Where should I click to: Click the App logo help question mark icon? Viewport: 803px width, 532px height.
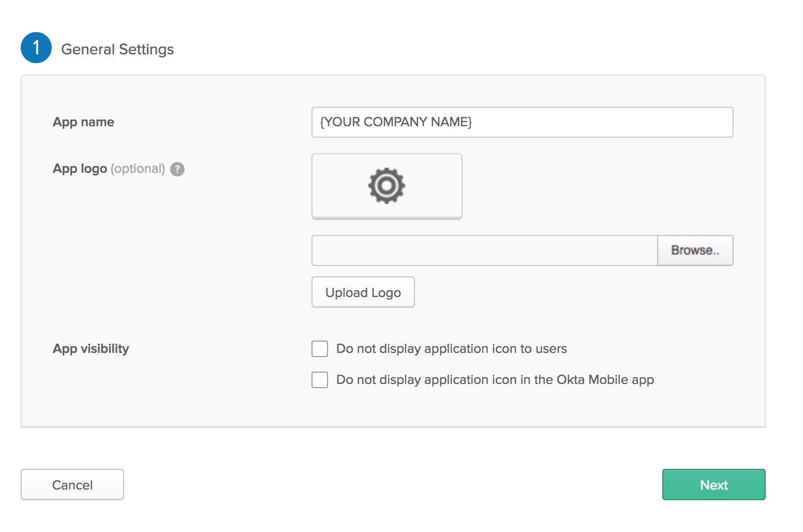(177, 169)
